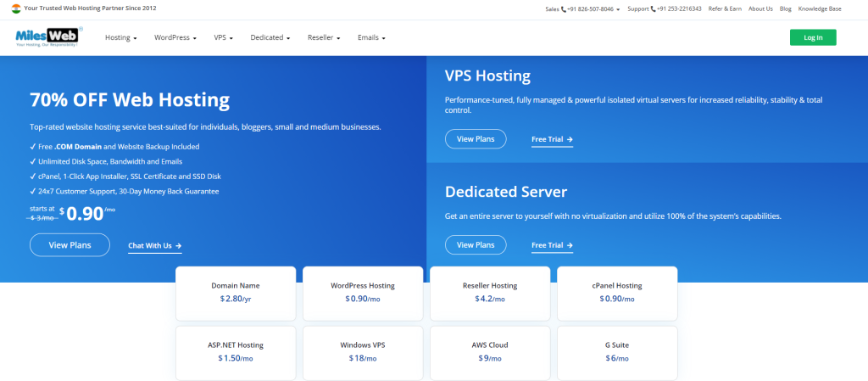
Task: Expand the VPS navigation menu
Action: (x=223, y=37)
